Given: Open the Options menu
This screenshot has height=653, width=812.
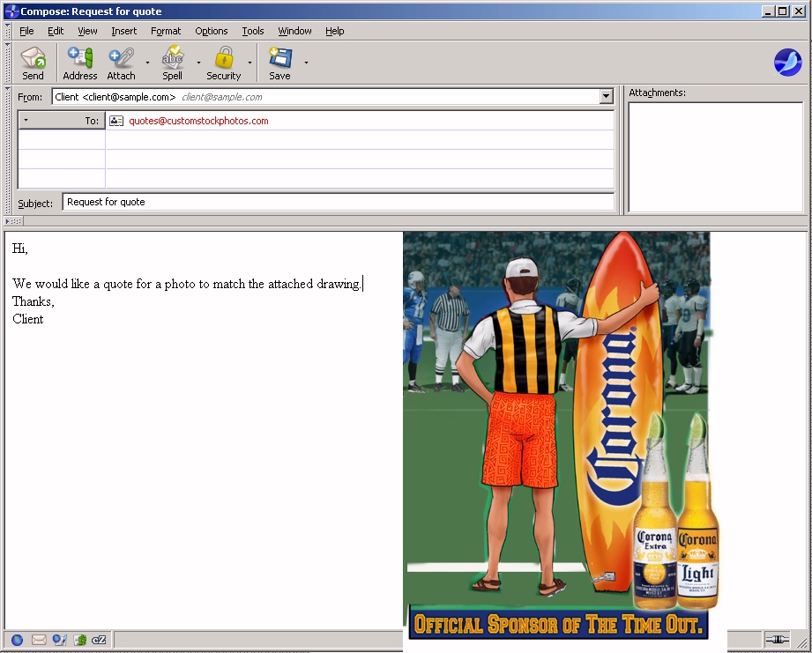Looking at the screenshot, I should click(212, 31).
